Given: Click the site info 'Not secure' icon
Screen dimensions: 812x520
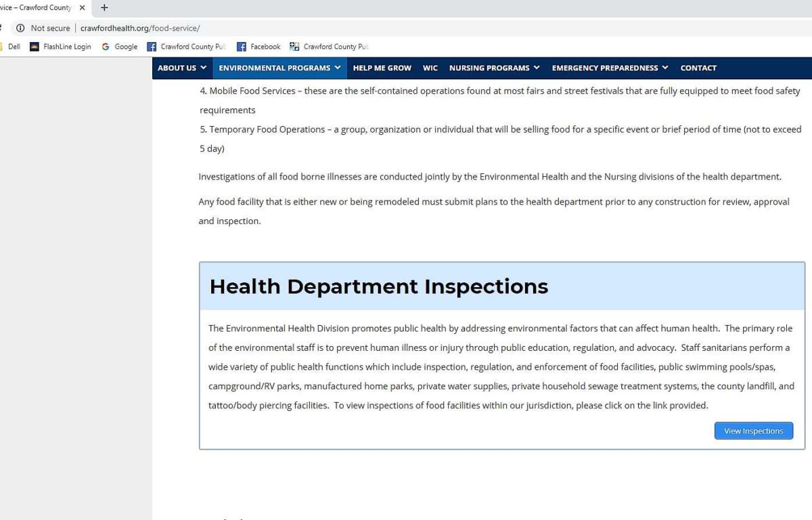Looking at the screenshot, I should pyautogui.click(x=20, y=28).
